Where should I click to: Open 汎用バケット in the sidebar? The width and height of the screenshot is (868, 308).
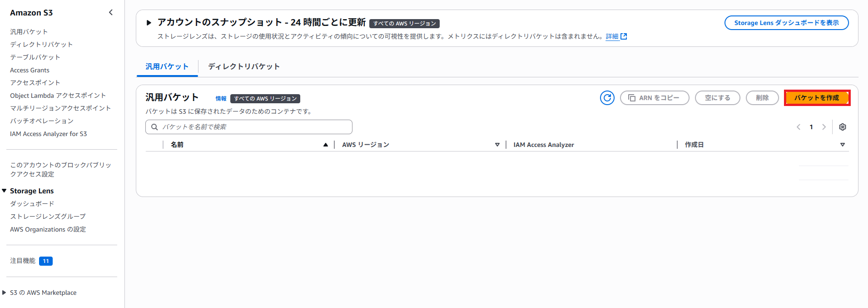pos(29,32)
